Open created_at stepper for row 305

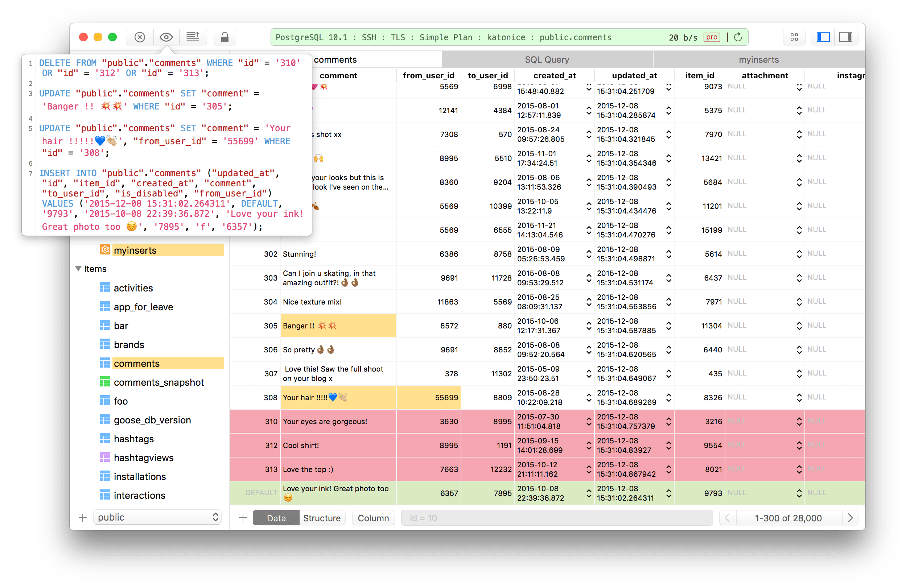tap(589, 326)
